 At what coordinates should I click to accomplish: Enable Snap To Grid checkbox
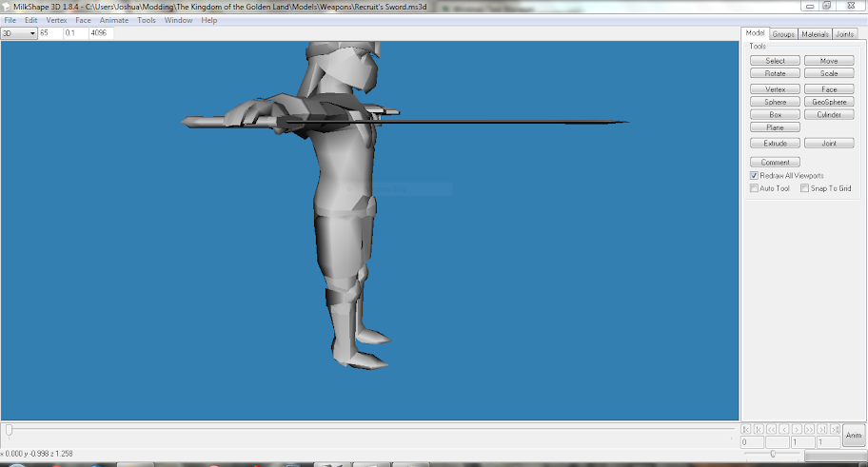805,188
